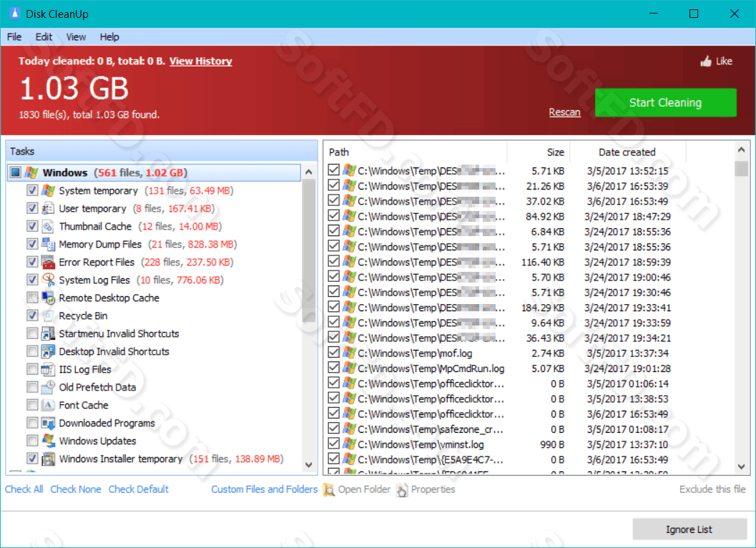Toggle the Windows group checkbox

point(16,172)
